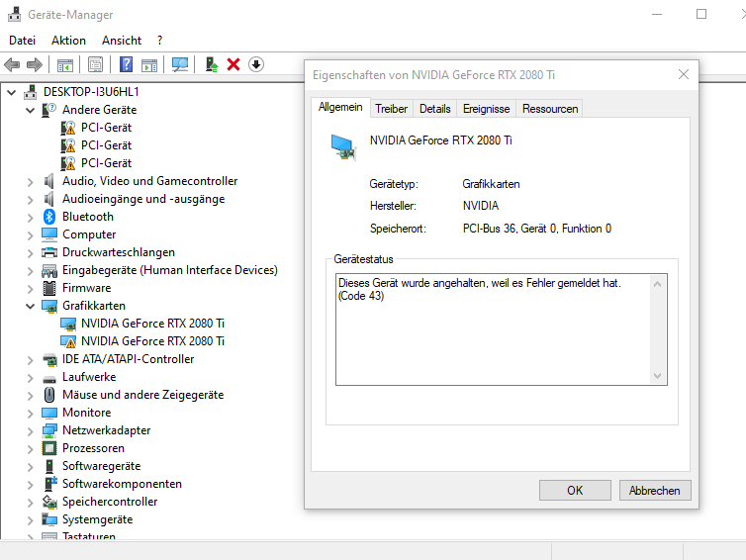Click the OK button
746x560 pixels.
575,490
